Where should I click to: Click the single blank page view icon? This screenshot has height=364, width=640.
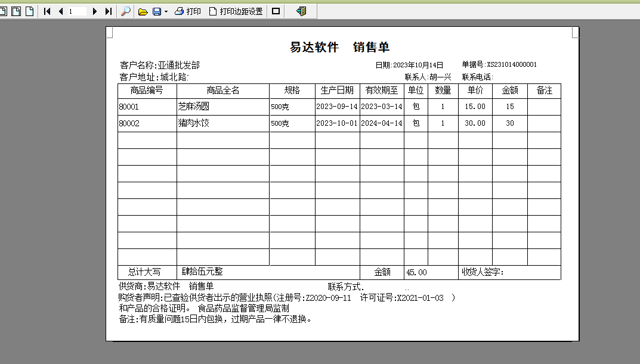tap(29, 11)
